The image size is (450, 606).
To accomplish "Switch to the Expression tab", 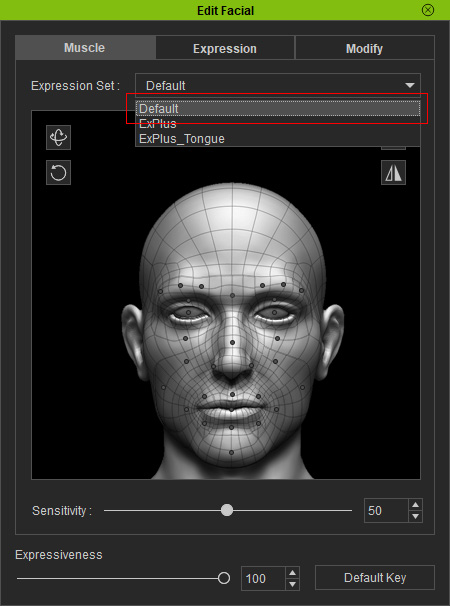I will (225, 48).
